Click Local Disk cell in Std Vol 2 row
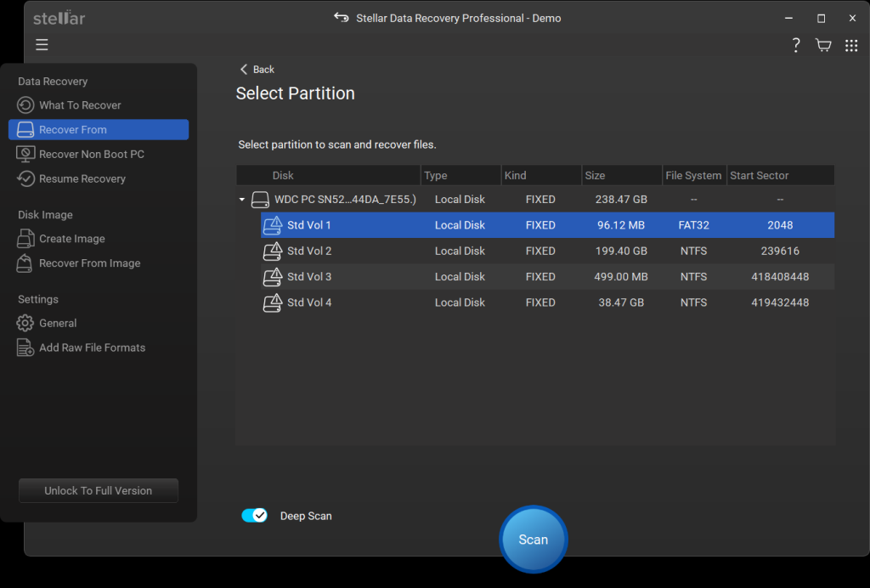This screenshot has height=588, width=870. (460, 251)
